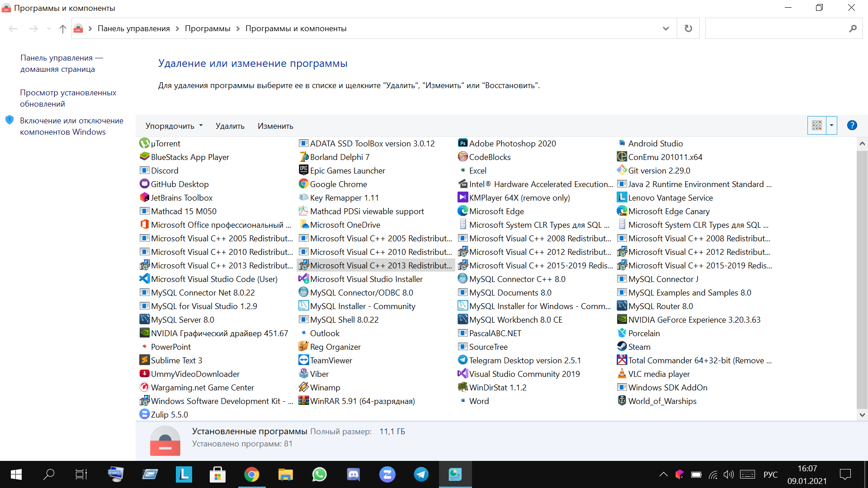Click the view toggle icon top right
This screenshot has width=868, height=488.
click(817, 126)
